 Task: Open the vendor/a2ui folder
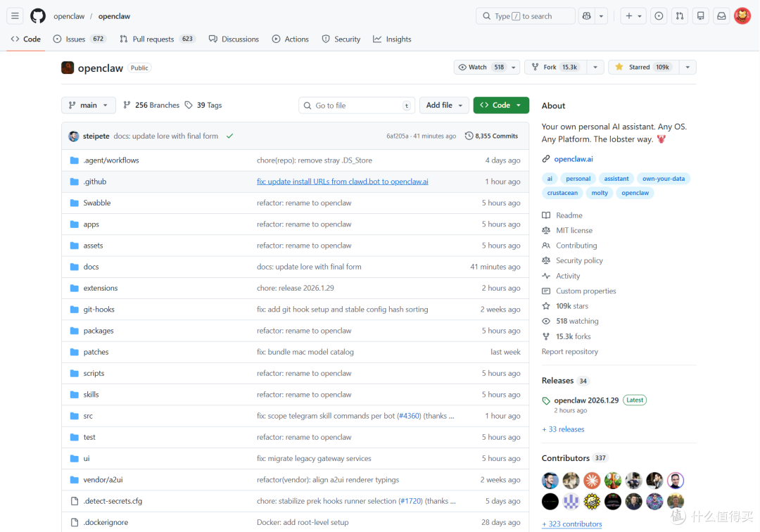pos(103,480)
